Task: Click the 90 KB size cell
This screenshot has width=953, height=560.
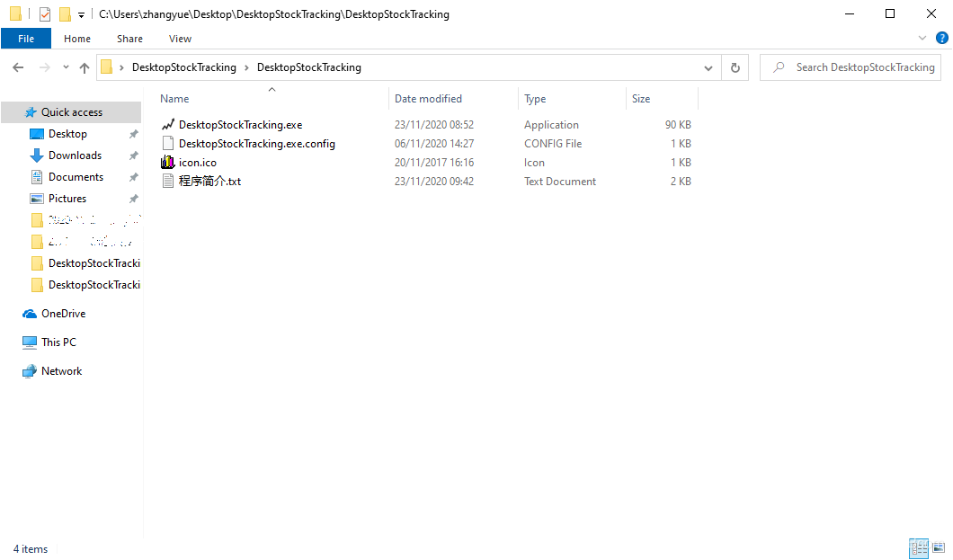Action: point(678,125)
